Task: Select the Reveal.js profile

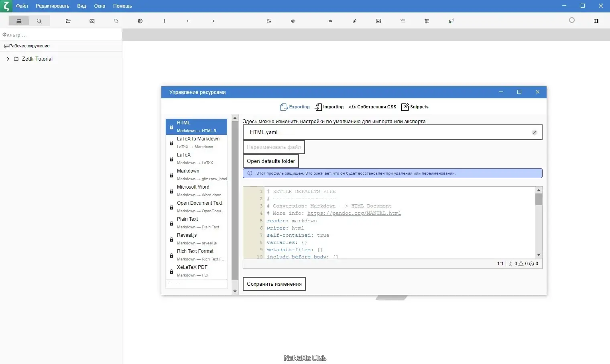Action: point(197,239)
